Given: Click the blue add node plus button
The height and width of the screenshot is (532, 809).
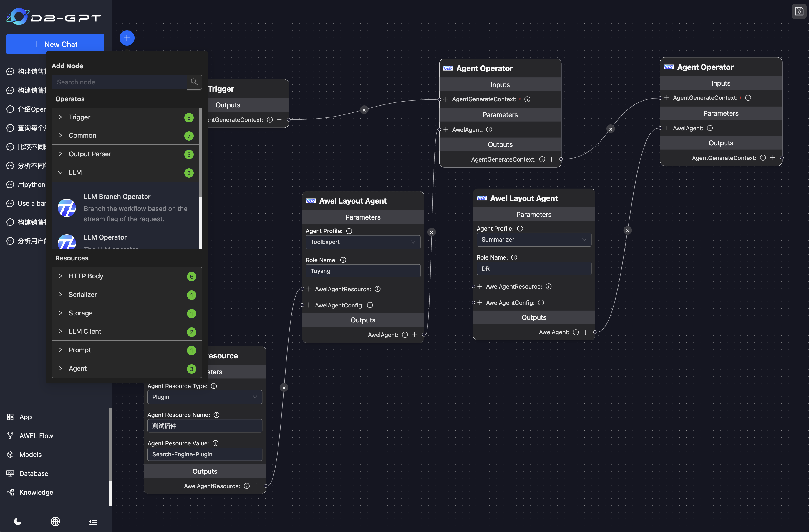Looking at the screenshot, I should [x=127, y=38].
